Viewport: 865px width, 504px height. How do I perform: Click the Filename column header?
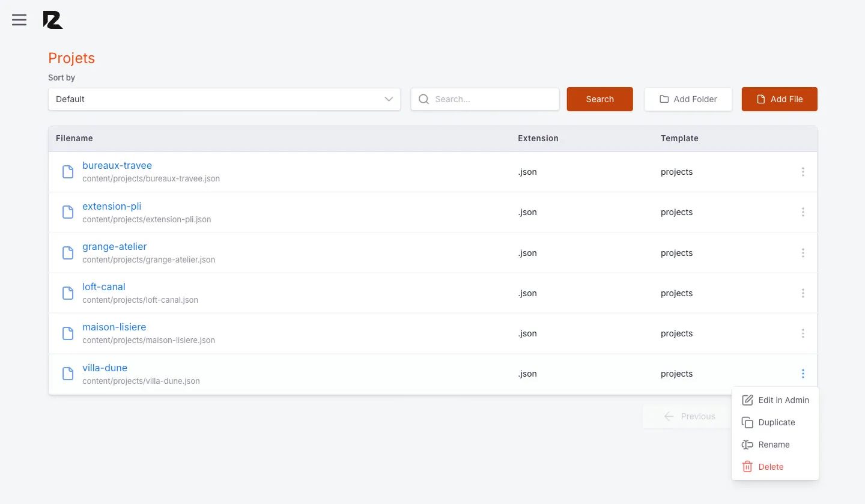tap(74, 138)
